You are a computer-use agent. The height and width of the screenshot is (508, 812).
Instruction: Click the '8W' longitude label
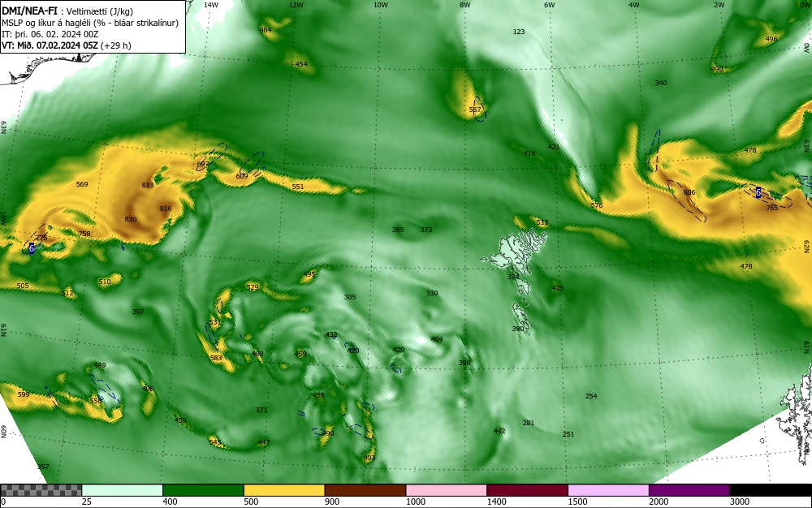pos(464,5)
